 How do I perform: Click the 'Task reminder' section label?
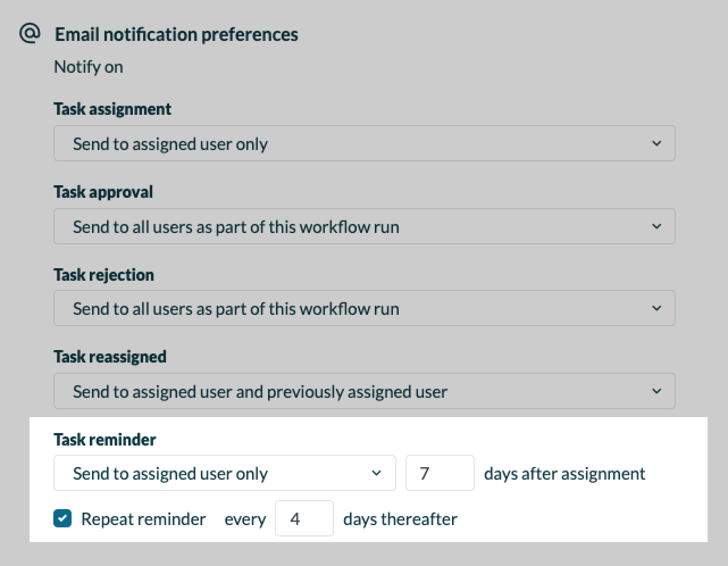[104, 439]
